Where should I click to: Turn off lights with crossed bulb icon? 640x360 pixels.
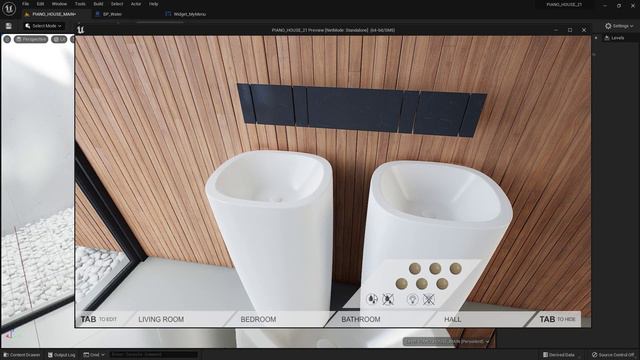click(x=429, y=299)
